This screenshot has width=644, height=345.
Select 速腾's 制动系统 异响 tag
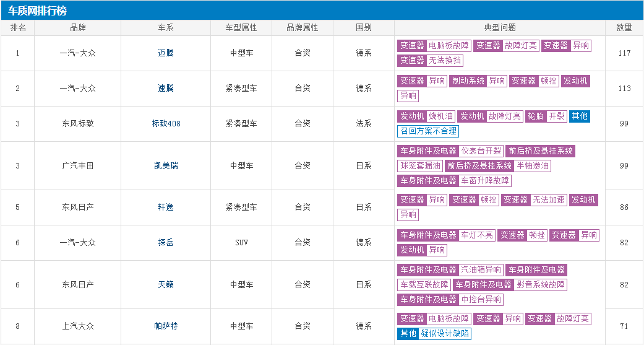(x=478, y=81)
